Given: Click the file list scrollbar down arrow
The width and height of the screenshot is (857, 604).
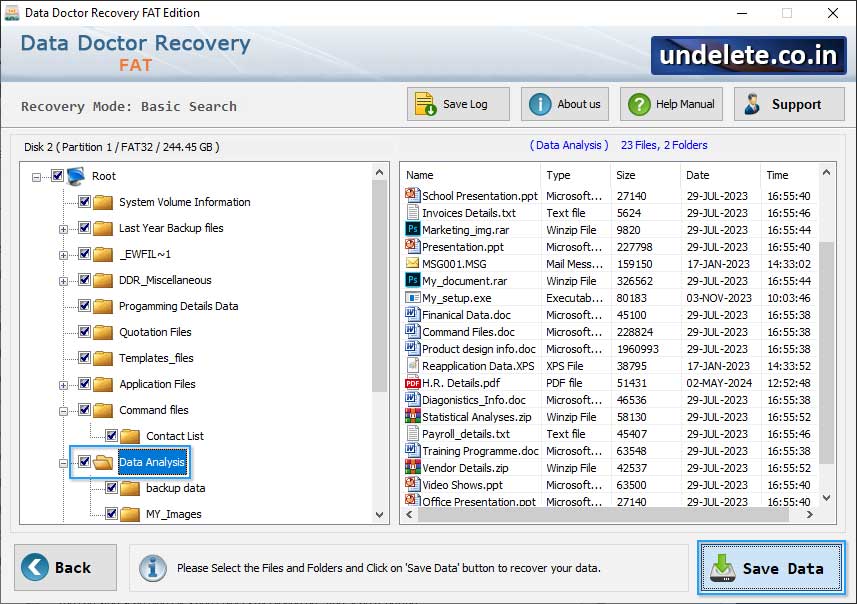Looking at the screenshot, I should pos(825,497).
